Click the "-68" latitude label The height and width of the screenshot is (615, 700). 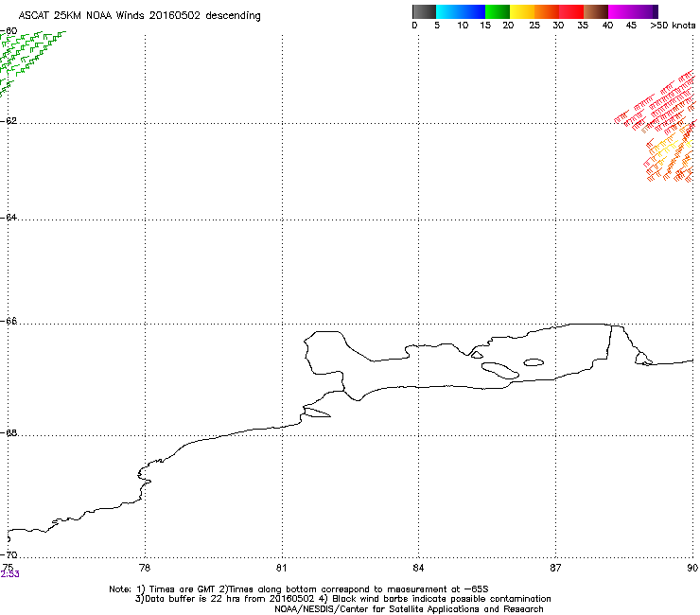[9, 432]
